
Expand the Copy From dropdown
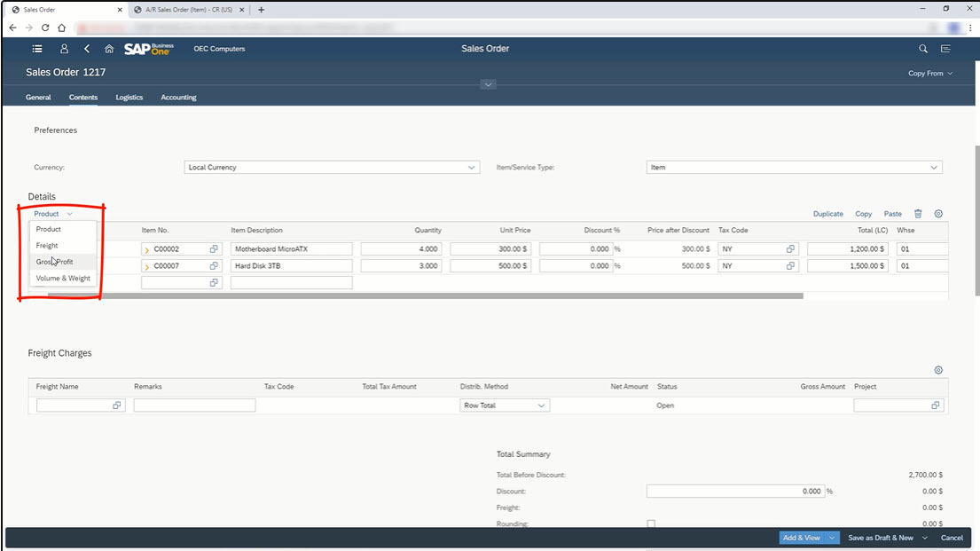click(x=929, y=74)
